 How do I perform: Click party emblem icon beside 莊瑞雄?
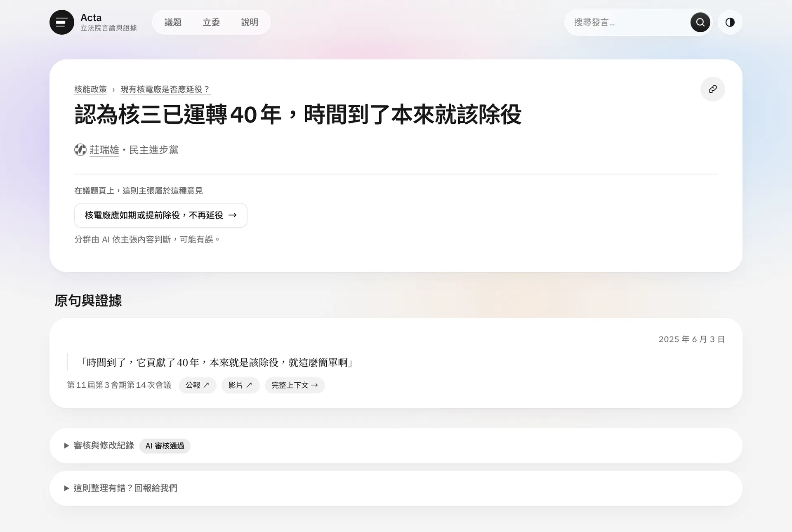[80, 150]
